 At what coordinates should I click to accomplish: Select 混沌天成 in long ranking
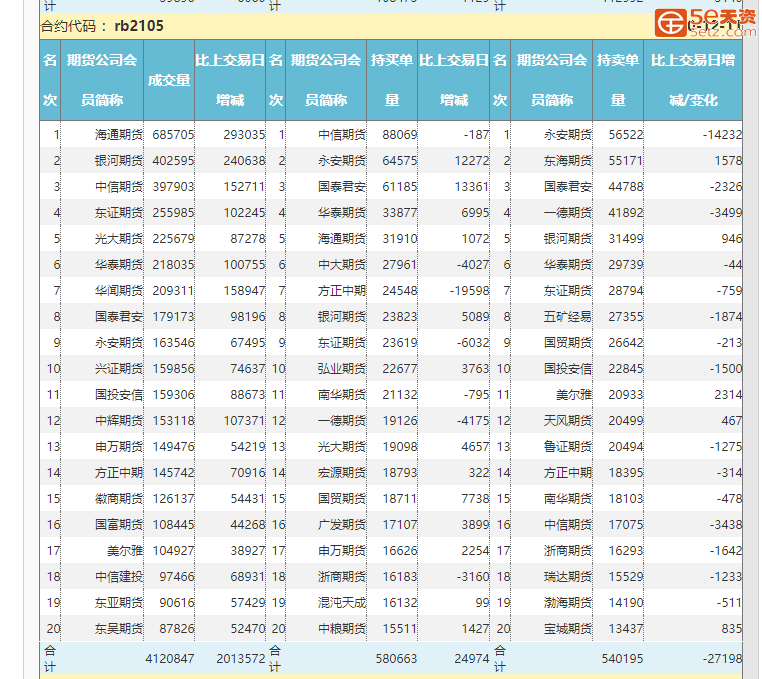tap(342, 603)
